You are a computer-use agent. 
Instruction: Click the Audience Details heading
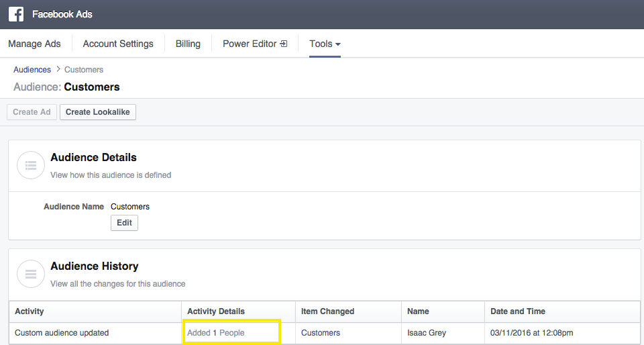tap(94, 157)
